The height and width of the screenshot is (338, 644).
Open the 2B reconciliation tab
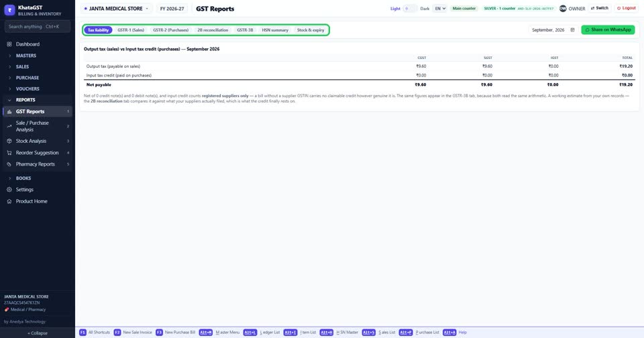(213, 30)
